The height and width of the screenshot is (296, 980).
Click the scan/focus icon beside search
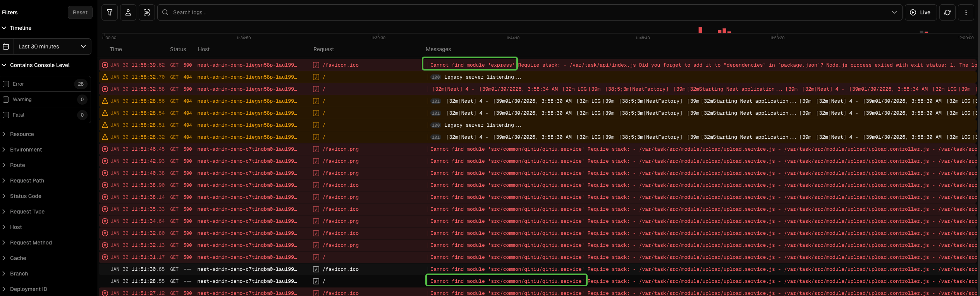[x=147, y=12]
